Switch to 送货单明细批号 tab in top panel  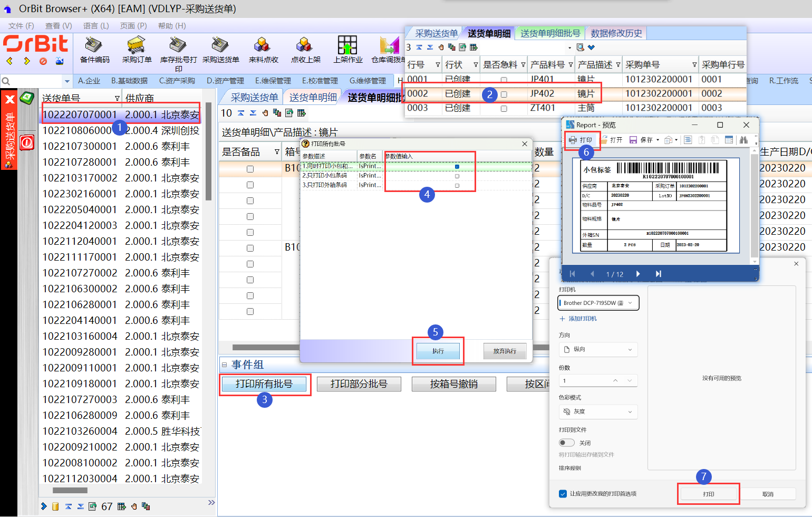coord(550,33)
